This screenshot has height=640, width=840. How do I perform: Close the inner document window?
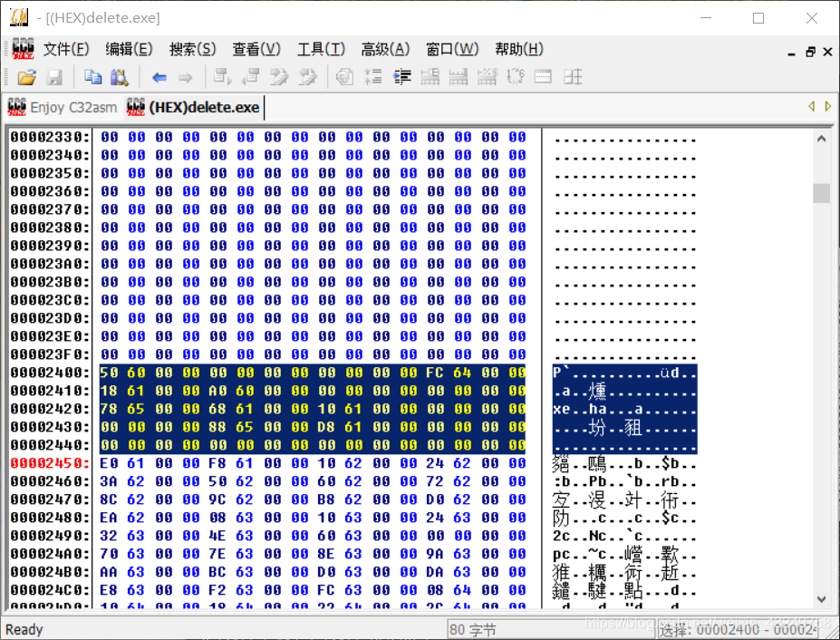(x=827, y=52)
